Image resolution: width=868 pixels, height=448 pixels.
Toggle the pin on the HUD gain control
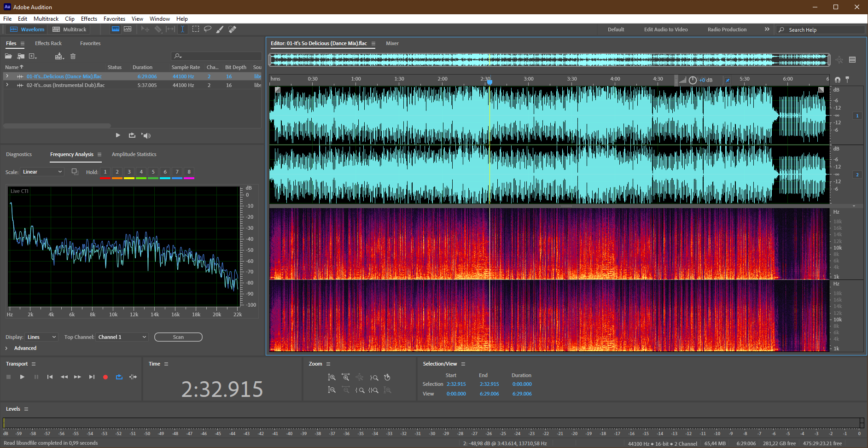728,80
